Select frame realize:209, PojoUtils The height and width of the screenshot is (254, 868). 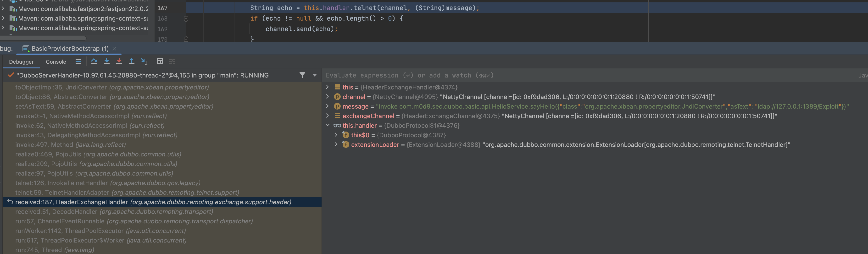coord(162,164)
